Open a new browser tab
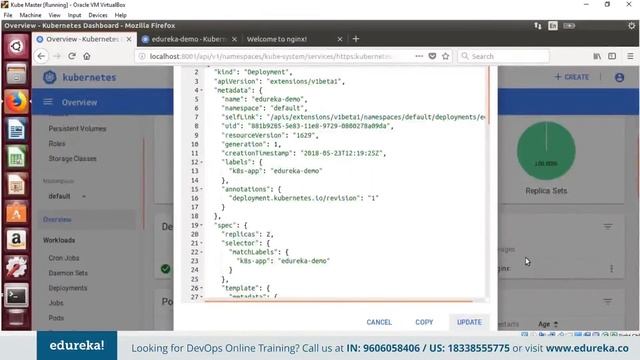The image size is (640, 360). pos(356,39)
